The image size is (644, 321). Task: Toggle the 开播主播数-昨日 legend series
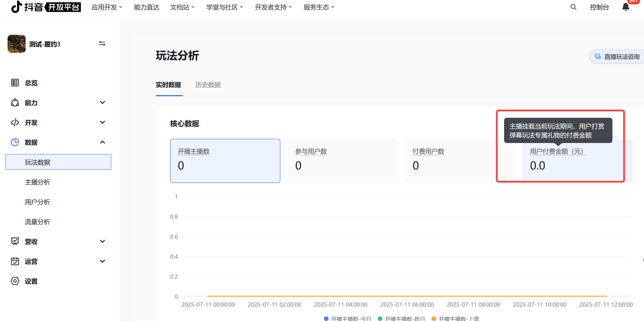401,318
